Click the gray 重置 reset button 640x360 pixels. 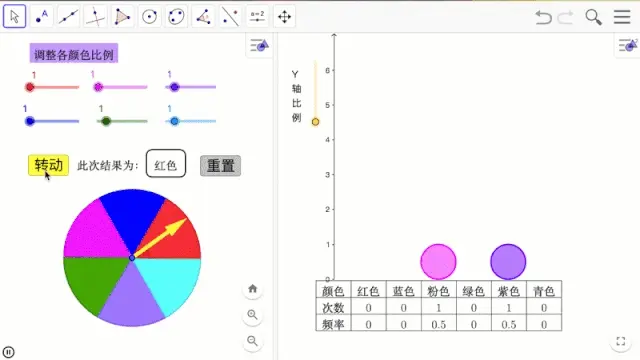click(x=220, y=166)
